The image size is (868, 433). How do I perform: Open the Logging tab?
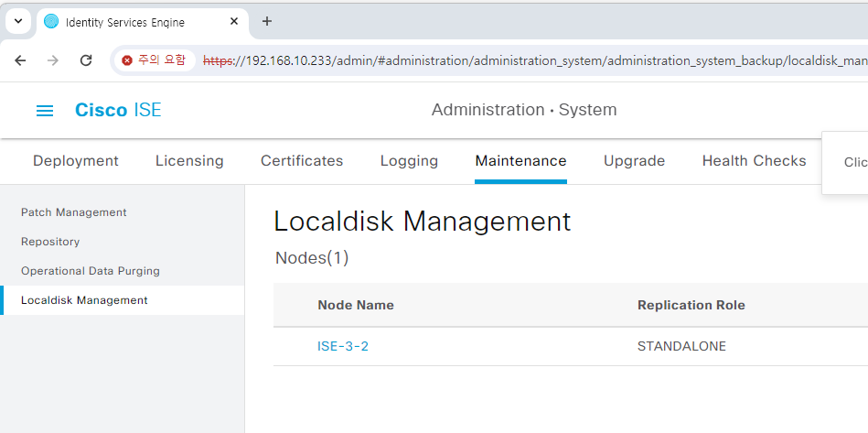409,161
